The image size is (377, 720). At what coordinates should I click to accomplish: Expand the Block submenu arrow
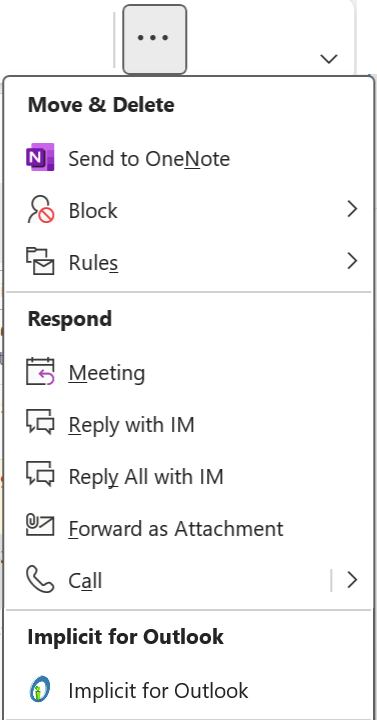tap(352, 209)
